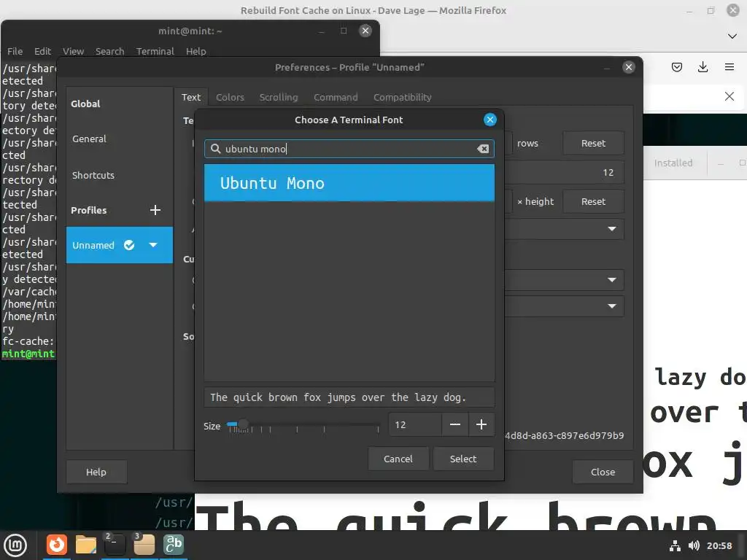Screen dimensions: 747x560
Task: Open the terminal File menu
Action: point(15,52)
